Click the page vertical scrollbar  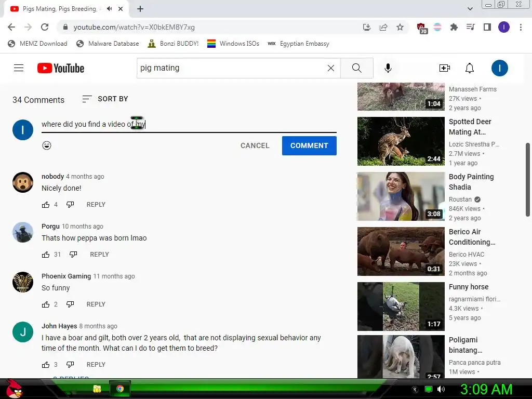(528, 179)
